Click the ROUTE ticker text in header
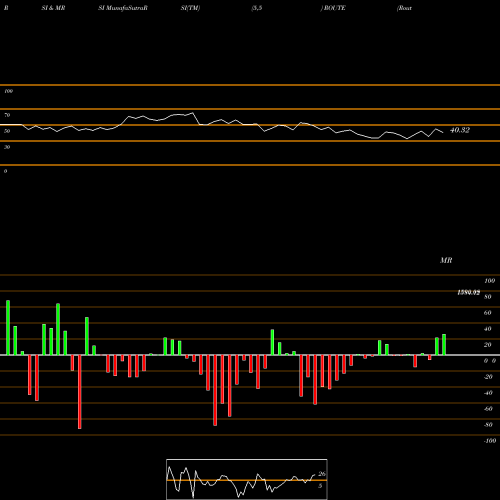 334,8
